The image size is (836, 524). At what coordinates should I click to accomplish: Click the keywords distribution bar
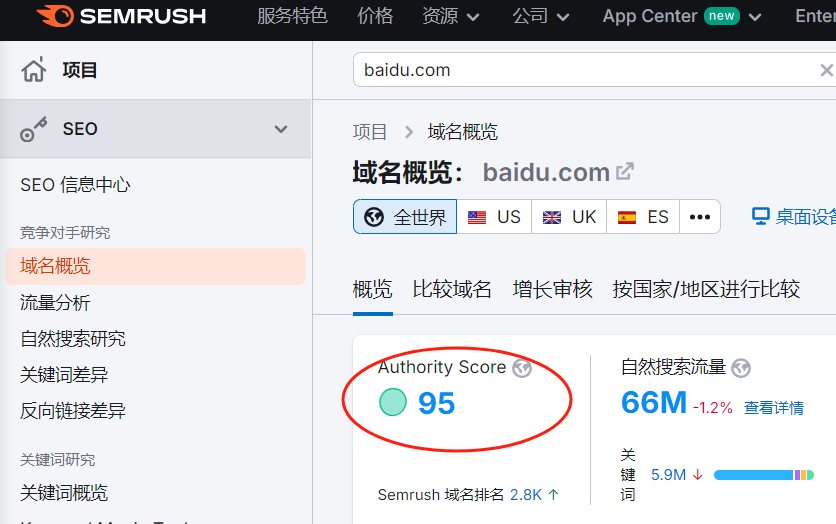pyautogui.click(x=763, y=475)
